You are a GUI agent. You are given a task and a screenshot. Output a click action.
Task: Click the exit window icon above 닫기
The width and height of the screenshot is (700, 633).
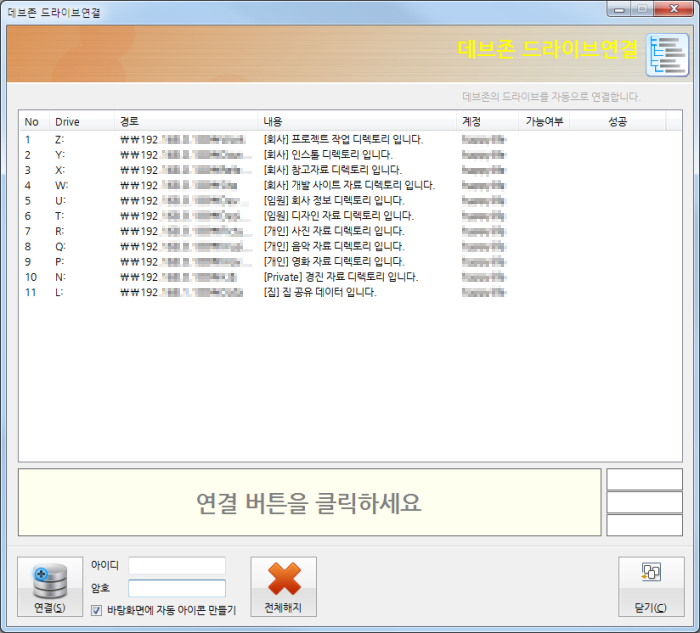[x=651, y=572]
